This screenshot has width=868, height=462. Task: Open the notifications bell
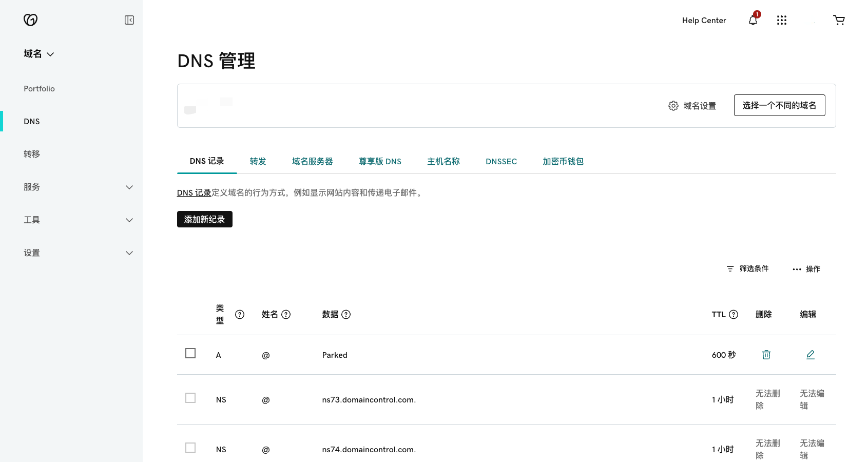click(x=753, y=21)
